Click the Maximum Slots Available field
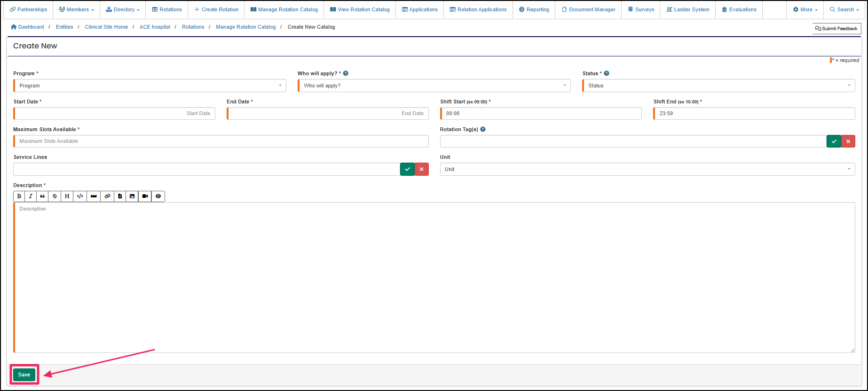Viewport: 868px width, 391px height. click(221, 141)
